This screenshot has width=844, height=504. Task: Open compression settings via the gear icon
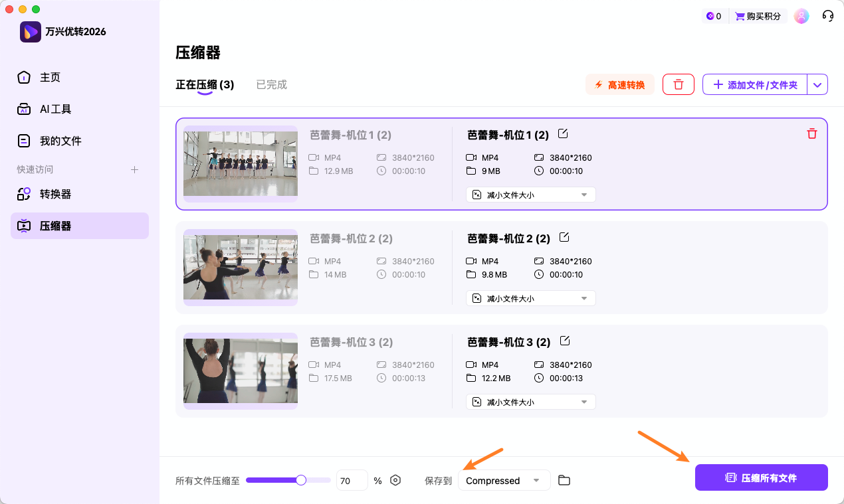395,479
